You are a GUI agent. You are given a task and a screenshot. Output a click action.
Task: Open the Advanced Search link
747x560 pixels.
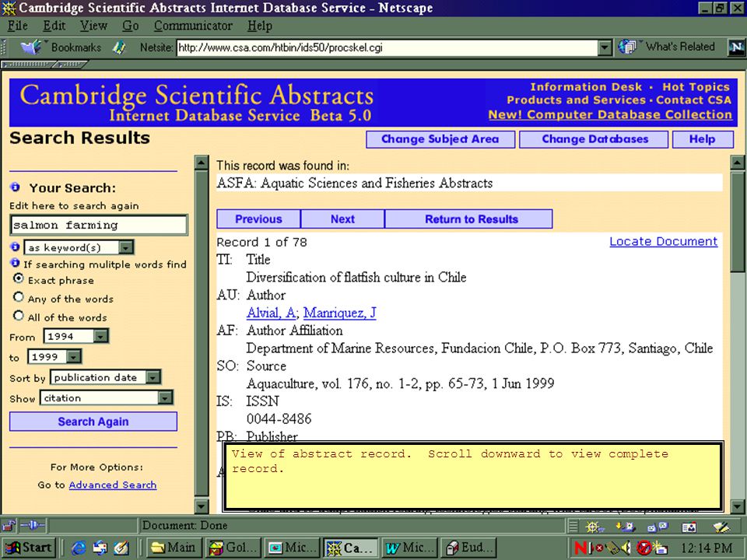pos(112,485)
